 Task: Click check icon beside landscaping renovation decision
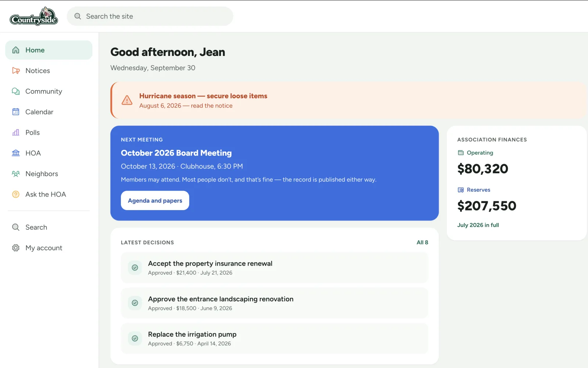(x=135, y=303)
